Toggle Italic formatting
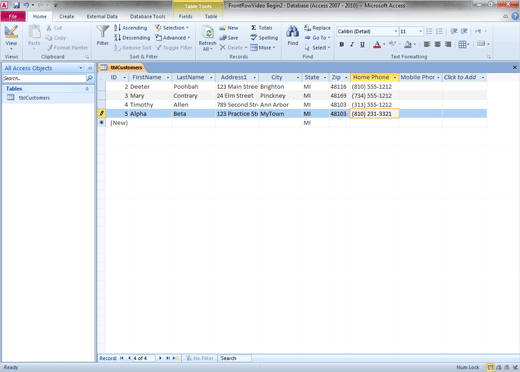Viewport: 520px width, 372px height. [352, 44]
